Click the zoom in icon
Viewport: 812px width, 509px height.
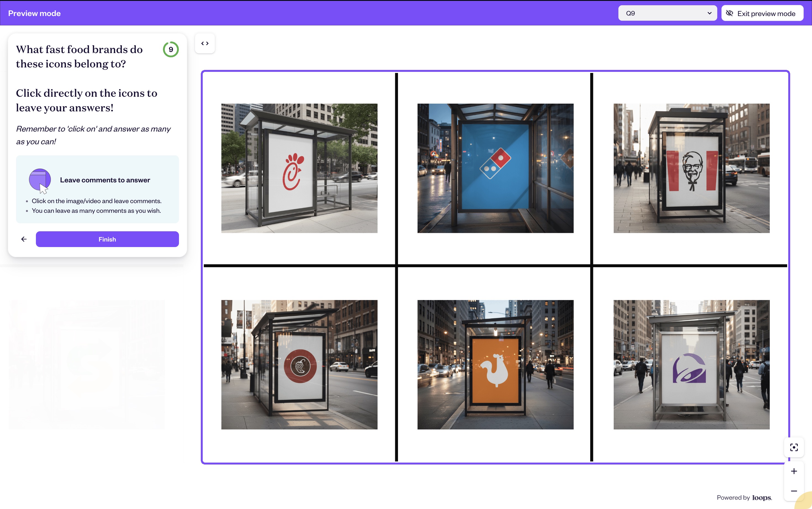(x=794, y=471)
